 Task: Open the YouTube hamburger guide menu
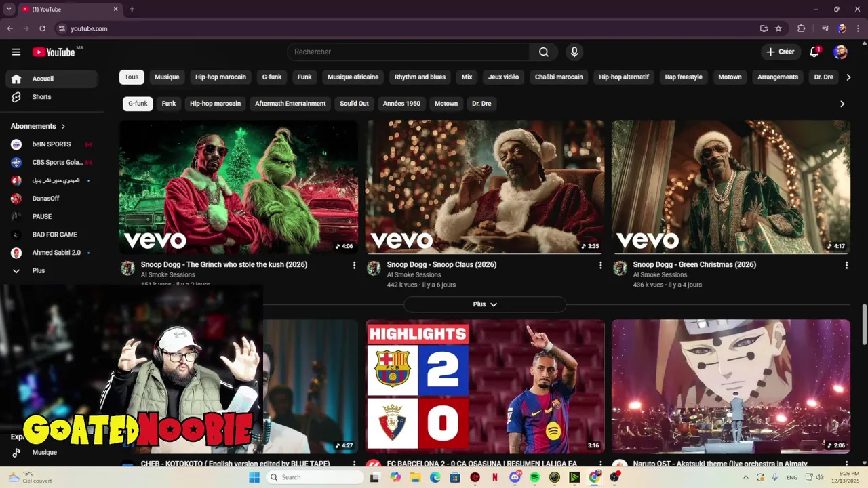click(16, 52)
